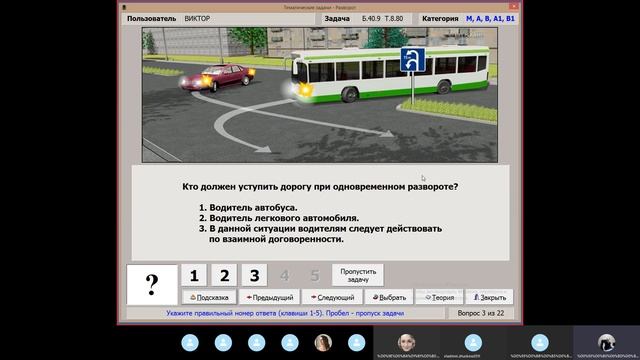Go to Следующий question

[332, 297]
